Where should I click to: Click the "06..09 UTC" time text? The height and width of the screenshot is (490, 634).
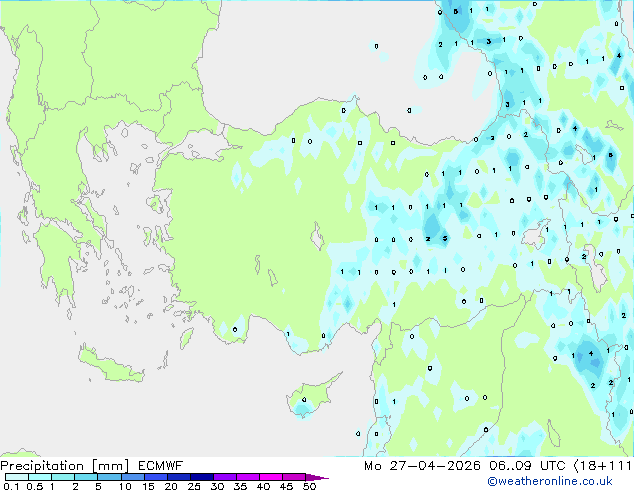pyautogui.click(x=527, y=466)
